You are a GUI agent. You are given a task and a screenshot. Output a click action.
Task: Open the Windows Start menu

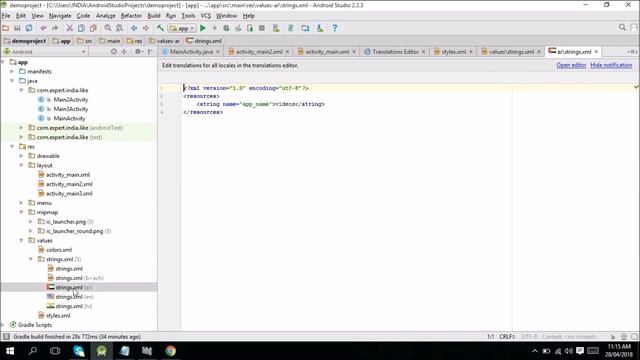click(x=10, y=351)
